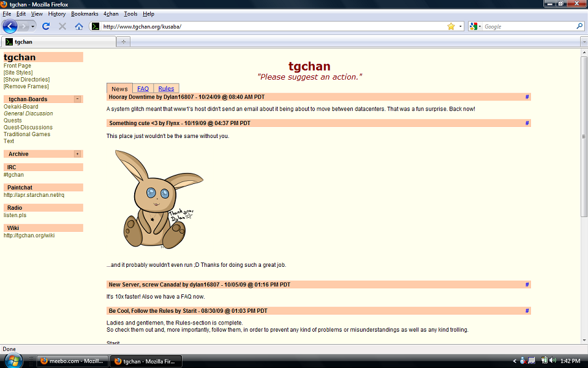Click the [Site Styles] link in sidebar
This screenshot has width=588, height=368.
tap(18, 72)
